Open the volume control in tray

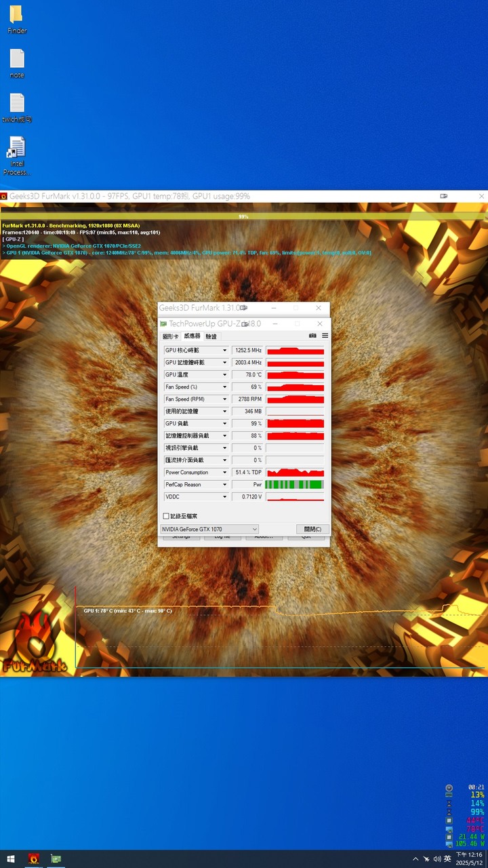point(436,859)
